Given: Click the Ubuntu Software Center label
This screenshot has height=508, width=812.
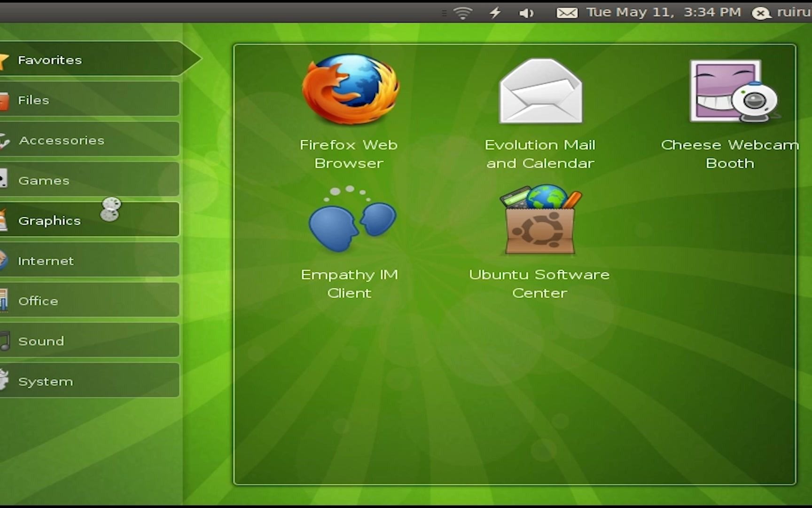Looking at the screenshot, I should point(539,284).
